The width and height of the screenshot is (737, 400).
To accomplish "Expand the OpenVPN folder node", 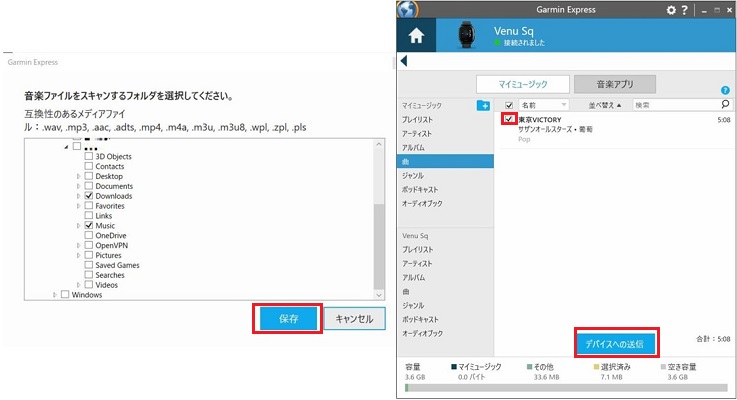I will pyautogui.click(x=78, y=245).
